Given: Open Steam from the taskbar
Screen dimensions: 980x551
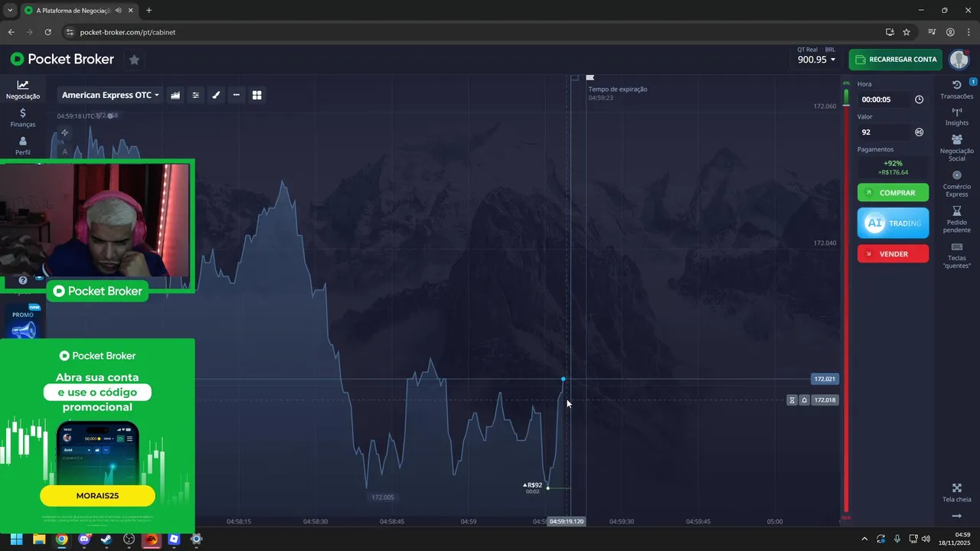Looking at the screenshot, I should point(106,539).
